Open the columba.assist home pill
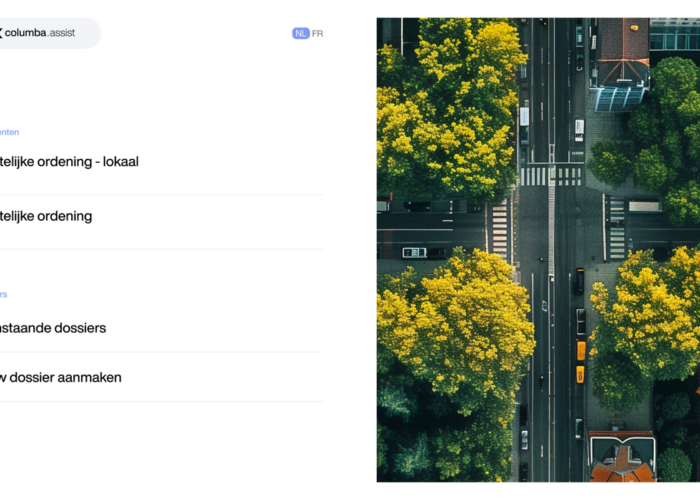The image size is (700, 500). click(x=50, y=33)
